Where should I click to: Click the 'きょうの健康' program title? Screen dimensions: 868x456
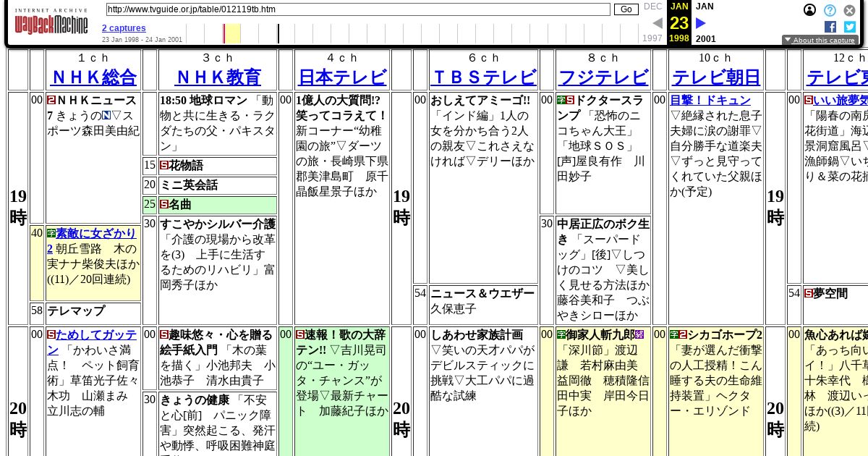click(195, 400)
